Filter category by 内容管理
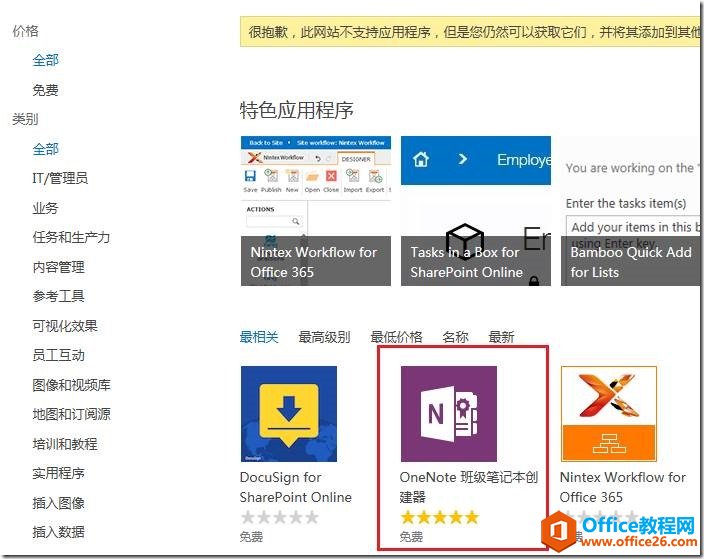704x559 pixels. pyautogui.click(x=58, y=267)
